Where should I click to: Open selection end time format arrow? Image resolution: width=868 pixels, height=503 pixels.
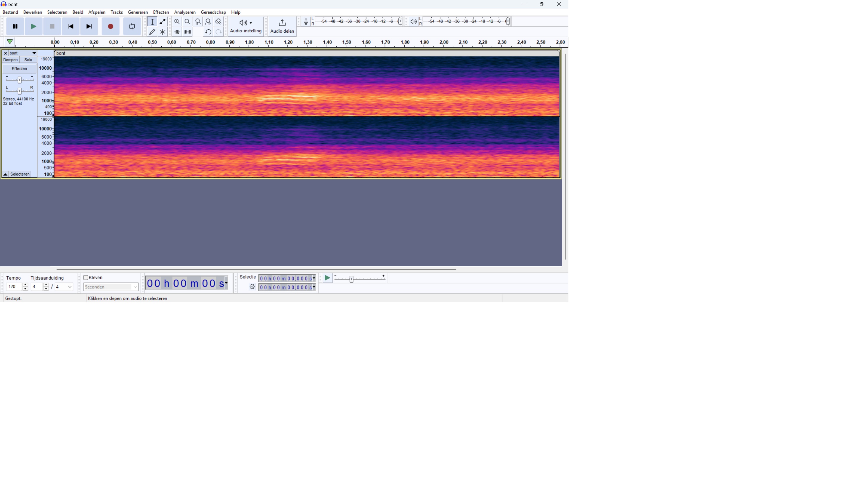[x=314, y=288]
